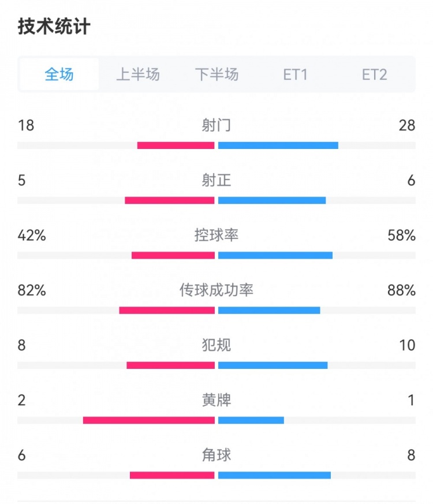Switch to the ET2 tab
The width and height of the screenshot is (433, 504).
(374, 74)
